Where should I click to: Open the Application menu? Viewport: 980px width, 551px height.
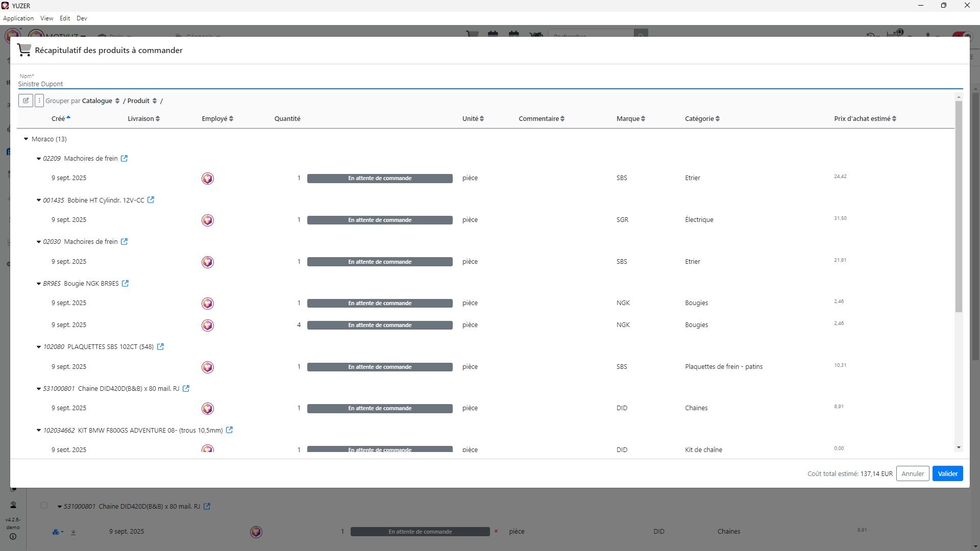(x=18, y=18)
